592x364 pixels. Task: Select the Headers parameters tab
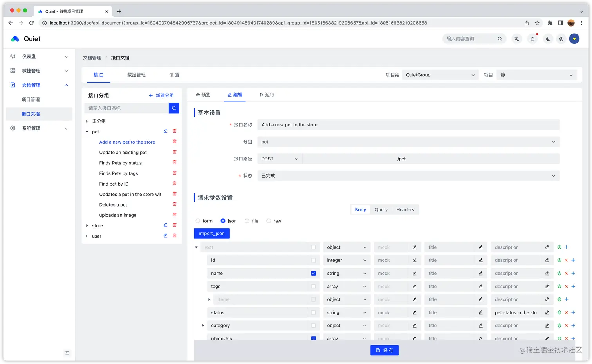405,210
